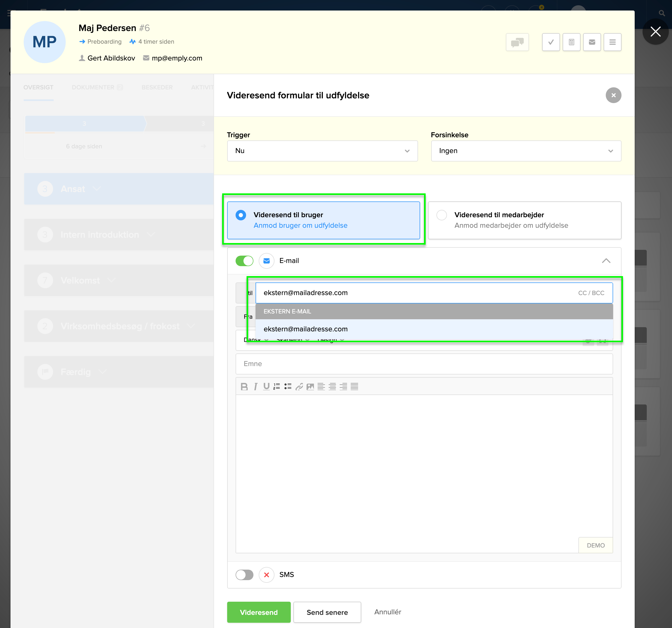The image size is (672, 628).
Task: Open the Forsinkelse dropdown showing Ingen
Action: tap(526, 151)
